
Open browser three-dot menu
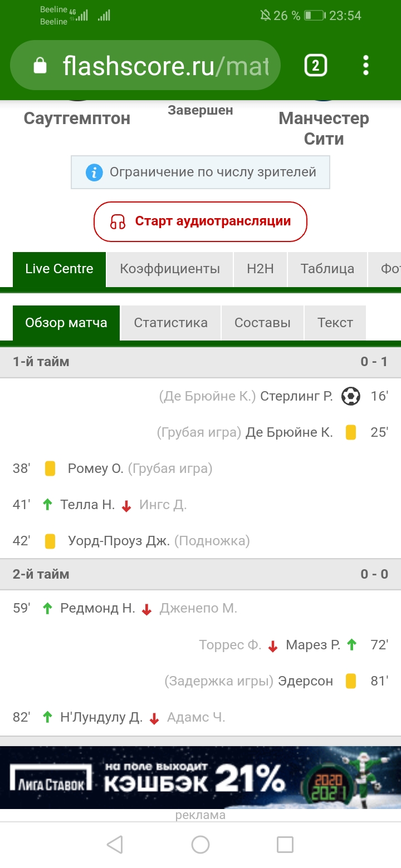[x=365, y=66]
